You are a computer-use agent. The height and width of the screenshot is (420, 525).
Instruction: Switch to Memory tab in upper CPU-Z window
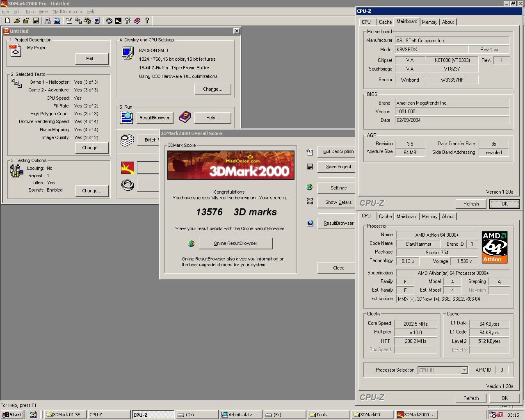[x=429, y=22]
